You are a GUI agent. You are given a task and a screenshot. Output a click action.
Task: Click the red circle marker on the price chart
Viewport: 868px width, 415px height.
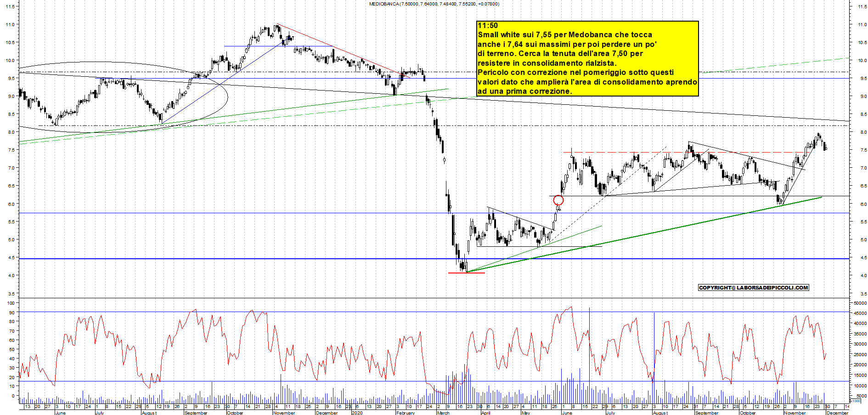[x=558, y=200]
